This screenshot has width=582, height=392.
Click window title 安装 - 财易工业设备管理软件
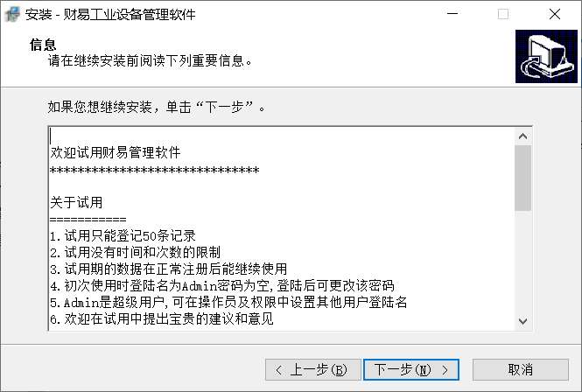110,15
